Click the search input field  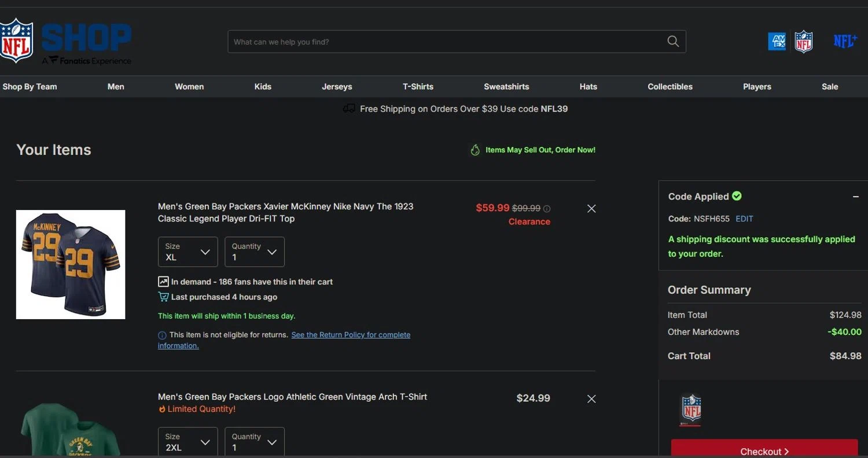click(x=457, y=42)
